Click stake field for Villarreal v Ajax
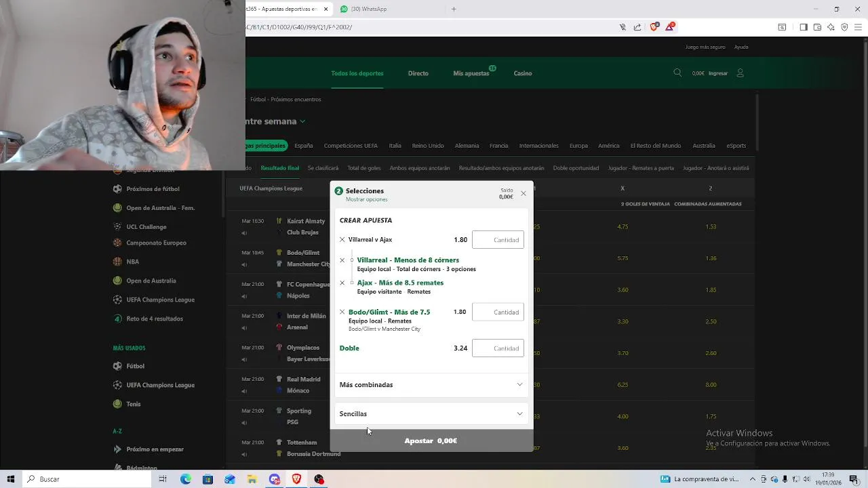The width and height of the screenshot is (868, 488). click(498, 240)
